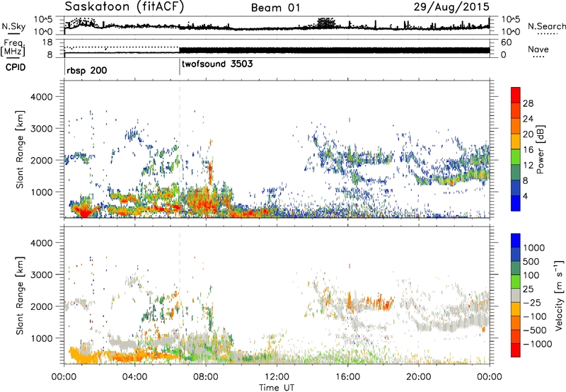This screenshot has height=392, width=566.
Task: Click the black frequency band in Freq panel
Action: pyautogui.click(x=334, y=50)
